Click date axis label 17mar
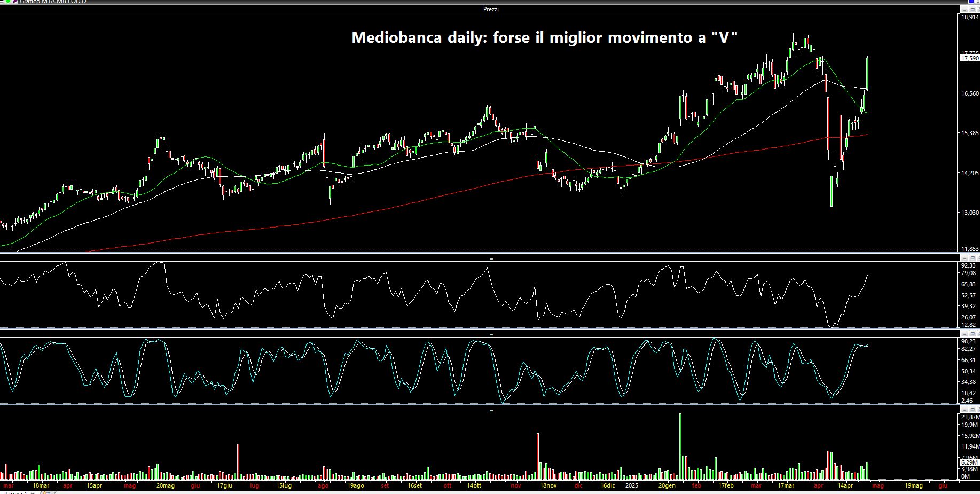Viewport: 980px width, 494px height. 786,486
